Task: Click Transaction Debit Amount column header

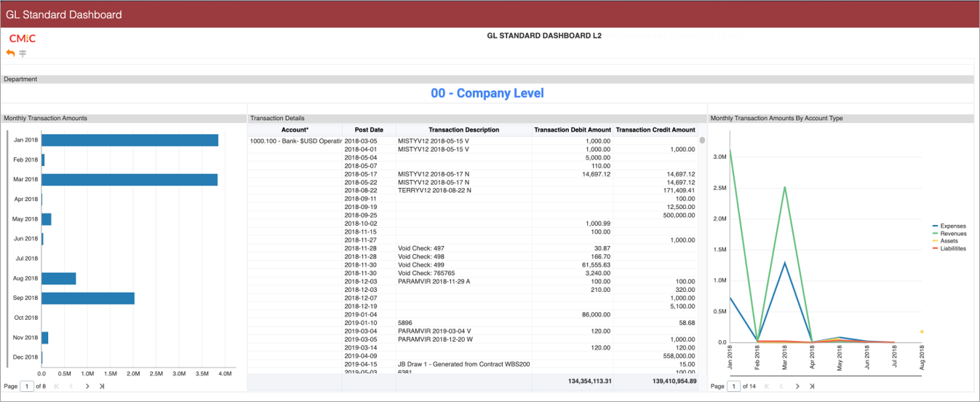Action: pos(573,130)
